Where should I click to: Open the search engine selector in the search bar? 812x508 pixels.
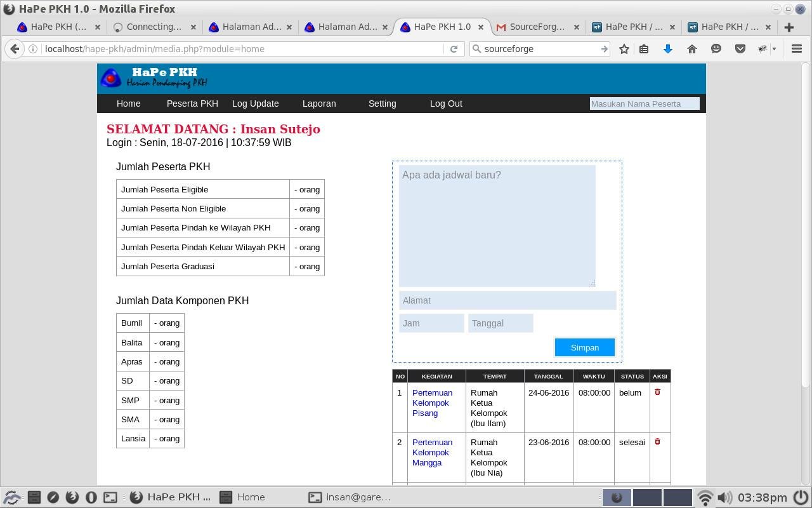(476, 48)
